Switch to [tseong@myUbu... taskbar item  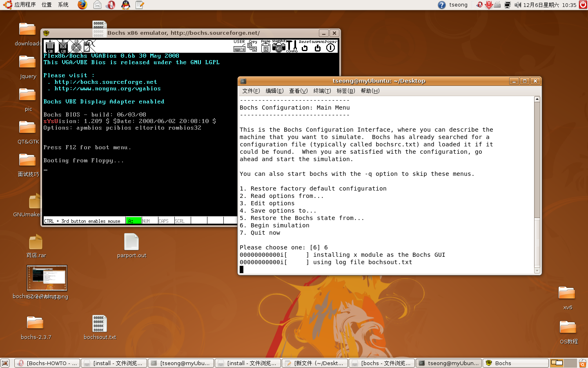click(181, 363)
